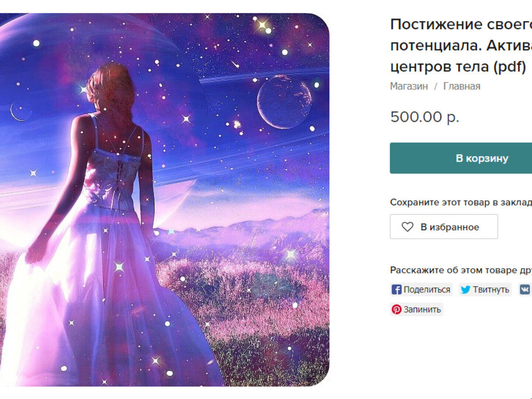Click the small planet in product picture
Screen dimensions: 532x399
tap(284, 102)
